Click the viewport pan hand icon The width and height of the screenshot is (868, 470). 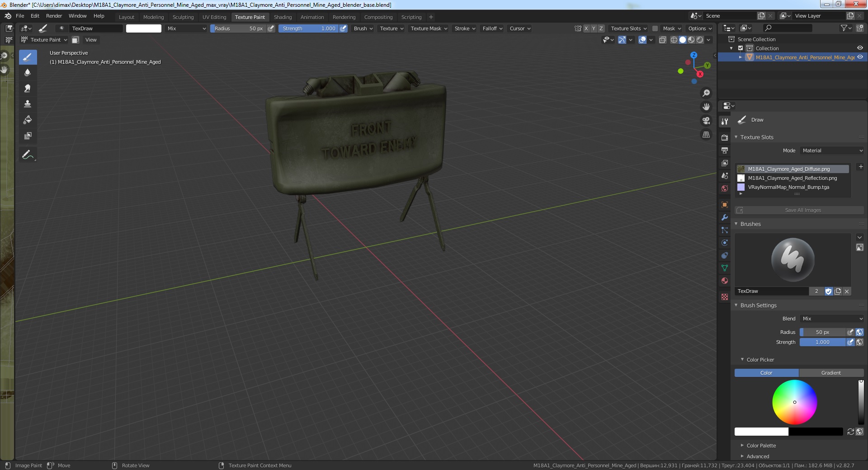[x=706, y=107]
